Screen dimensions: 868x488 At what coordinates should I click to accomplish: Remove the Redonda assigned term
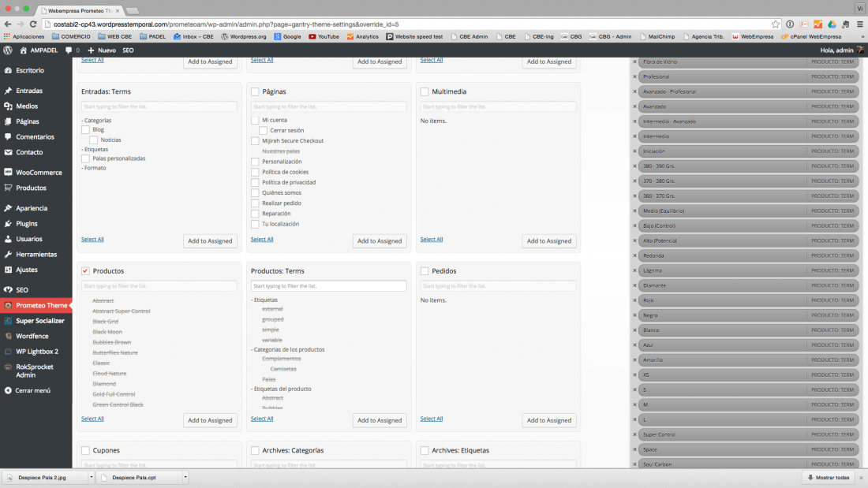click(635, 255)
